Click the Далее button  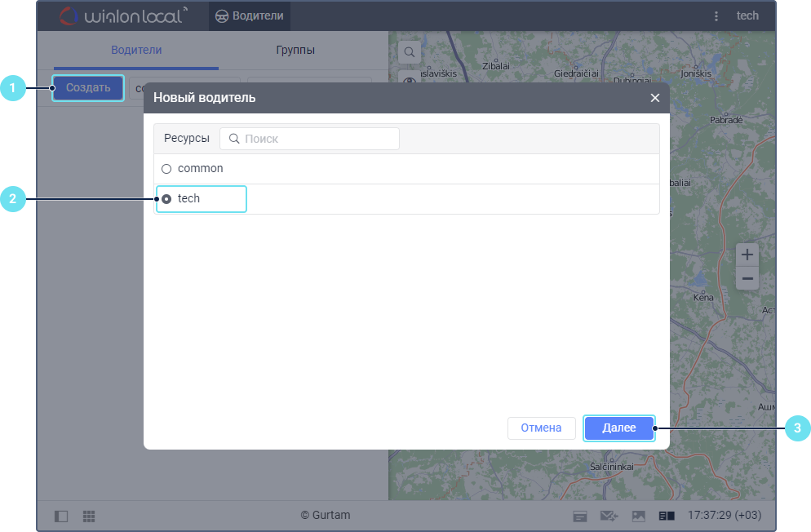(x=619, y=428)
